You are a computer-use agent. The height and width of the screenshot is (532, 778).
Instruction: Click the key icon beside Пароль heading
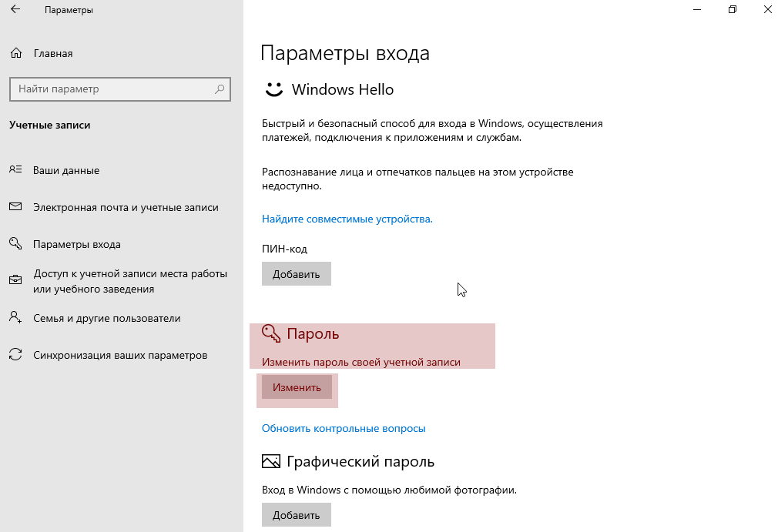click(271, 333)
